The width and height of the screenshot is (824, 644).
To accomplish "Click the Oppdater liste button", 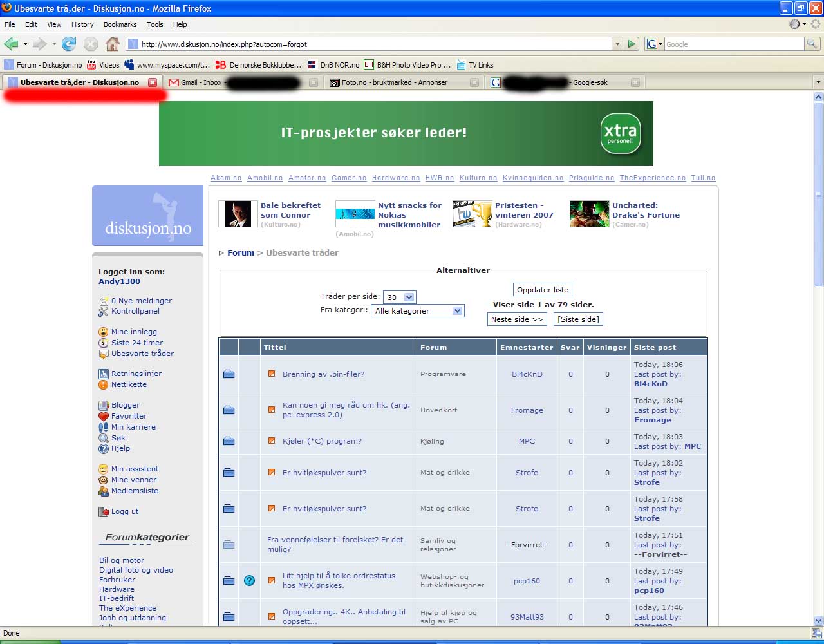I will coord(543,290).
